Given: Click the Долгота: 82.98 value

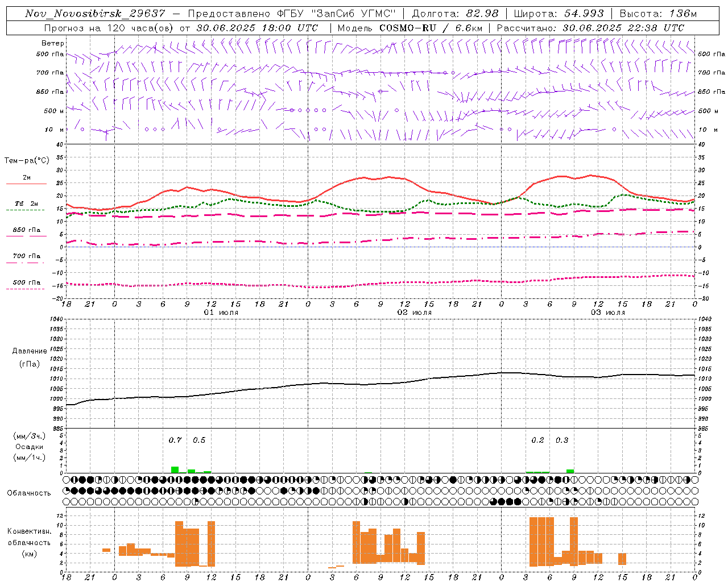Looking at the screenshot, I should pos(455,14).
